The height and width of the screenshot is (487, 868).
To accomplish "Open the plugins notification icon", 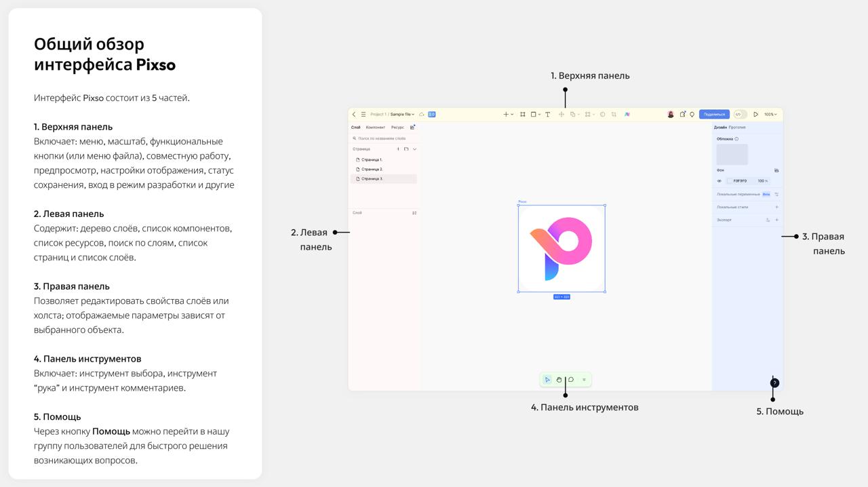I will (x=683, y=114).
